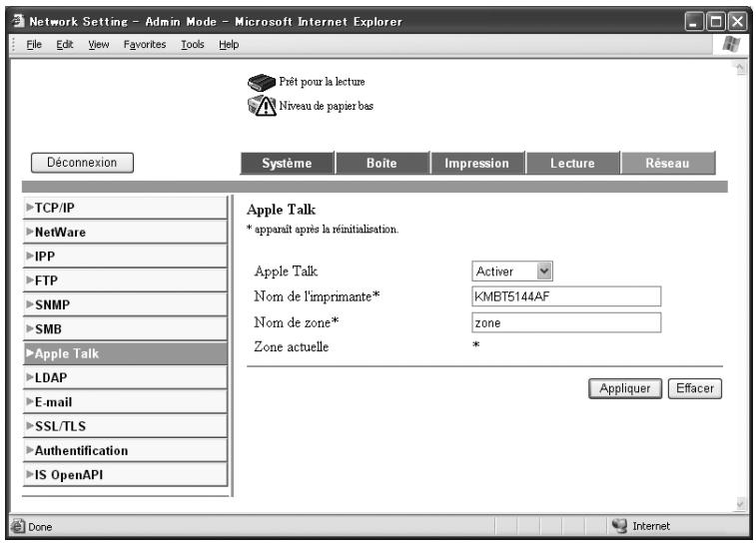Click the printer ready status icon
Screen dimensions: 756x544
[x=262, y=83]
